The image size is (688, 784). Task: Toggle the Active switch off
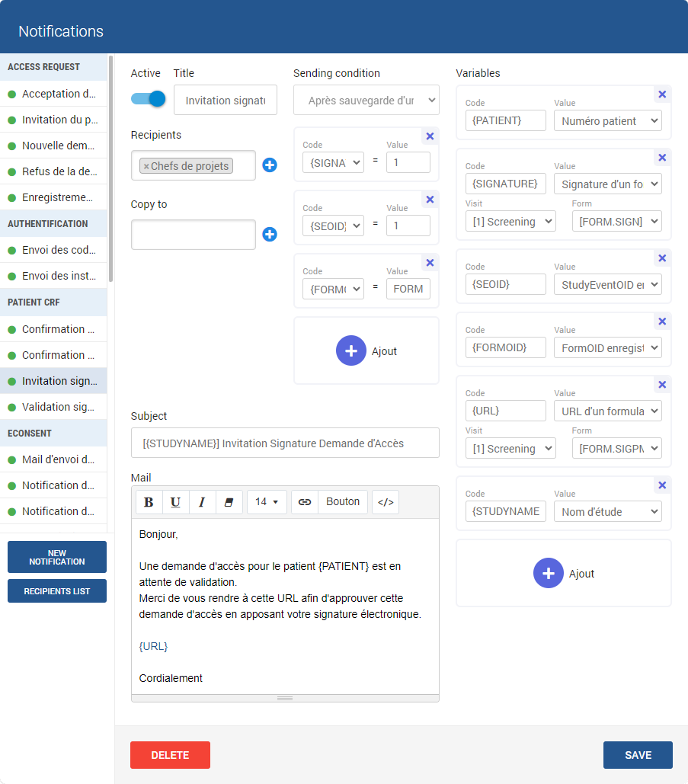[x=148, y=99]
